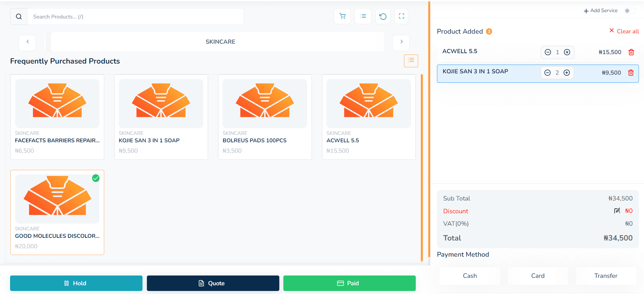Viewport: 644px width, 294px height.
Task: Select Card payment method
Action: 538,276
